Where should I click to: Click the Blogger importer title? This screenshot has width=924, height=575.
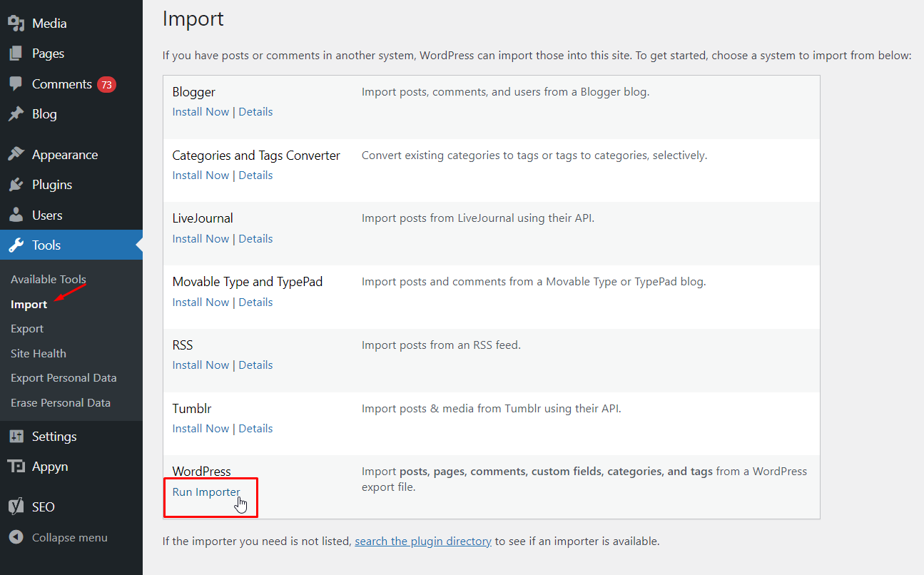[194, 92]
